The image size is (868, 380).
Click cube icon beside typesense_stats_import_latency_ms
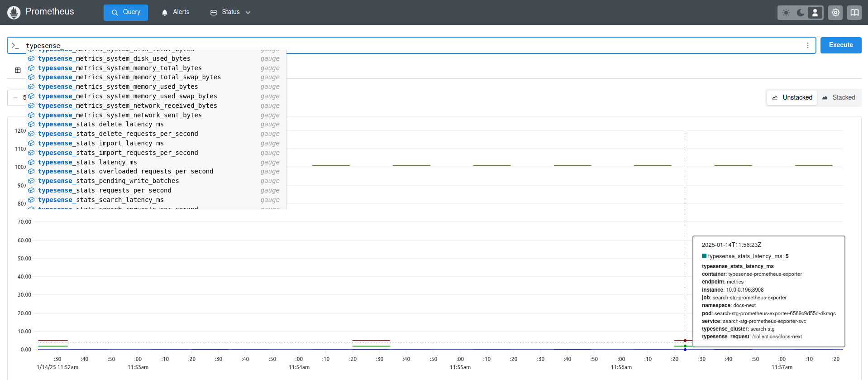31,143
